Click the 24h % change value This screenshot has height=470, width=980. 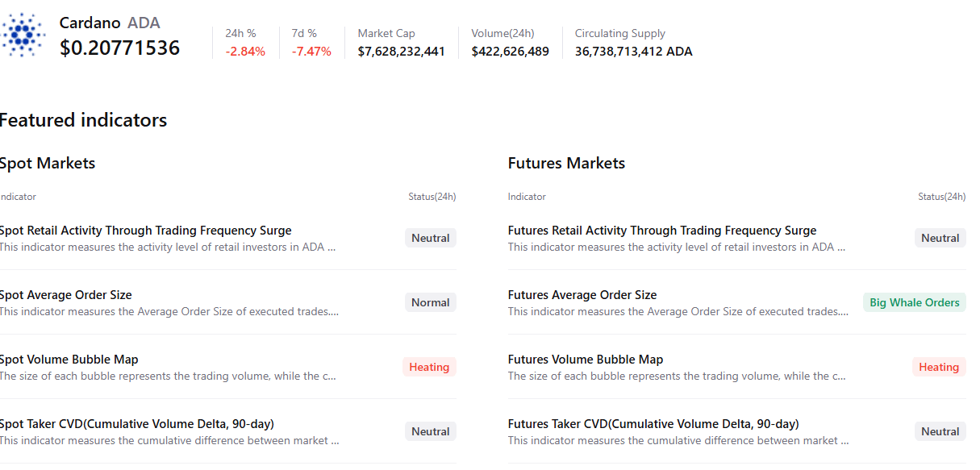[245, 52]
